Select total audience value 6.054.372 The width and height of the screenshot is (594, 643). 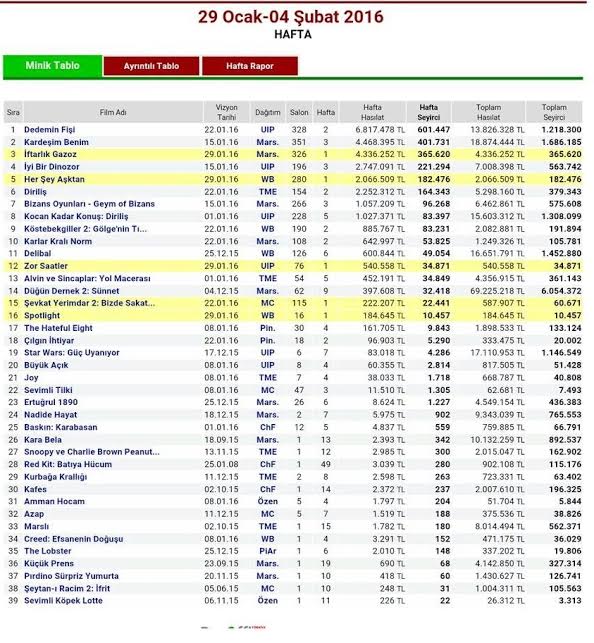pyautogui.click(x=561, y=291)
